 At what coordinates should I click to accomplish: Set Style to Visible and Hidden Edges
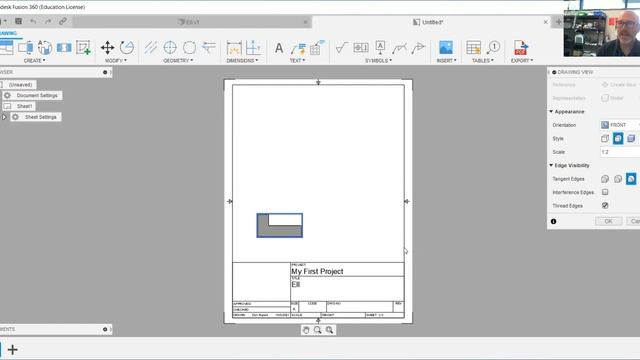click(x=618, y=138)
